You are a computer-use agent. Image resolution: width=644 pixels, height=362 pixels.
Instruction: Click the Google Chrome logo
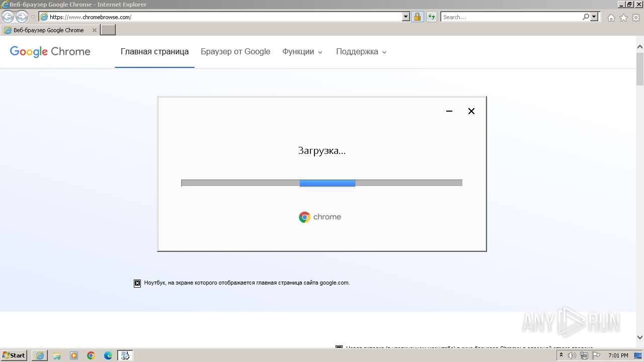(x=50, y=51)
